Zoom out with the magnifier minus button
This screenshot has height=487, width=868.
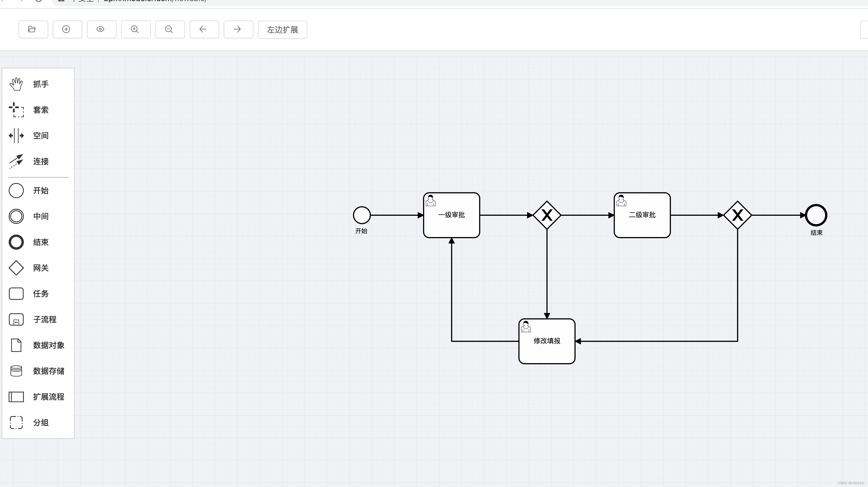coord(170,30)
